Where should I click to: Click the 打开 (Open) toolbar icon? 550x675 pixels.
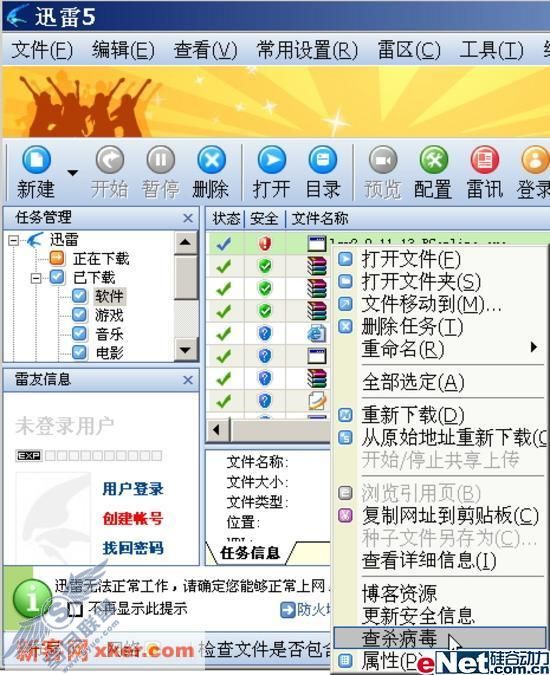click(272, 160)
